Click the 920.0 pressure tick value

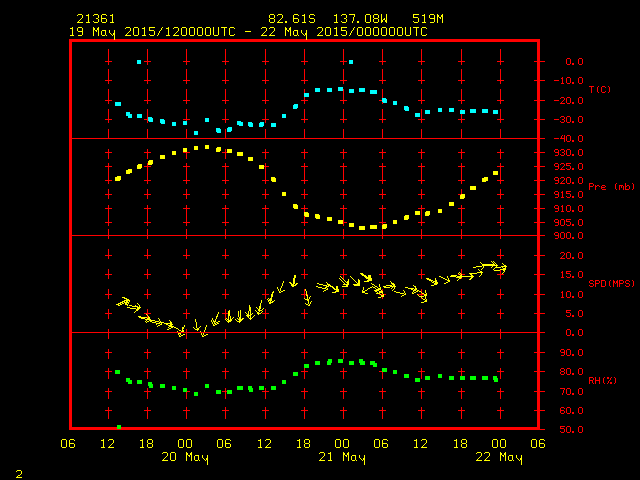point(569,181)
